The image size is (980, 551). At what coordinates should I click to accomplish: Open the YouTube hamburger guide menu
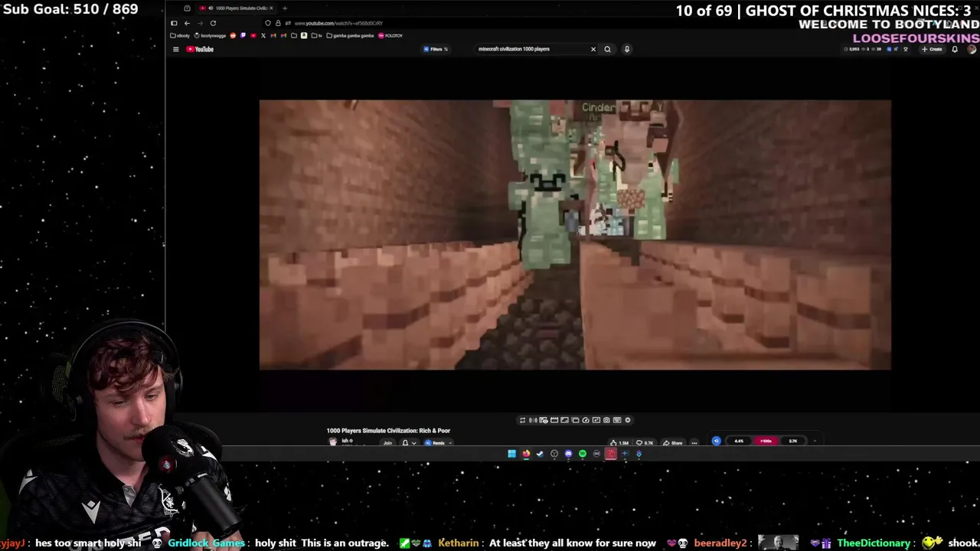click(x=175, y=49)
